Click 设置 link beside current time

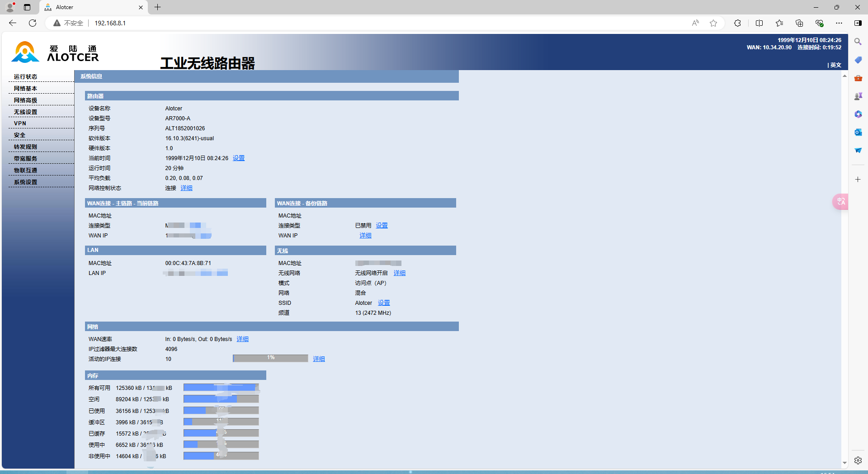(x=238, y=158)
